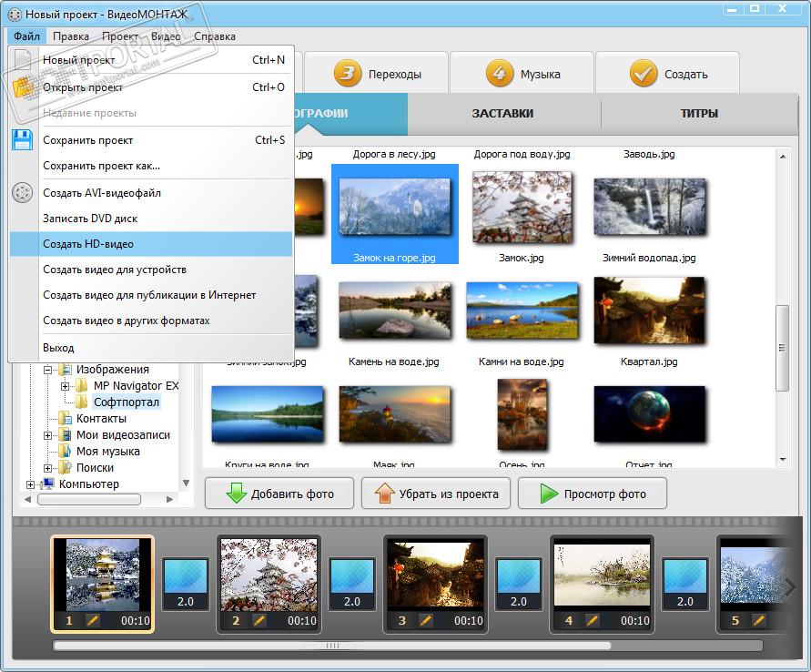This screenshot has width=811, height=672.
Task: Click the gallery scroll-down arrow
Action: click(783, 459)
